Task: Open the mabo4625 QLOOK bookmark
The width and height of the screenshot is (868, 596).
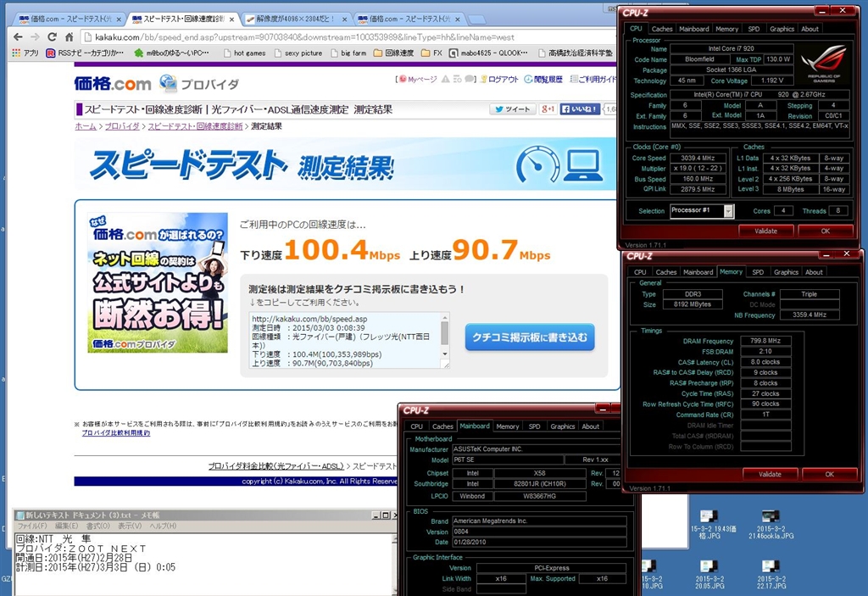Action: [488, 53]
